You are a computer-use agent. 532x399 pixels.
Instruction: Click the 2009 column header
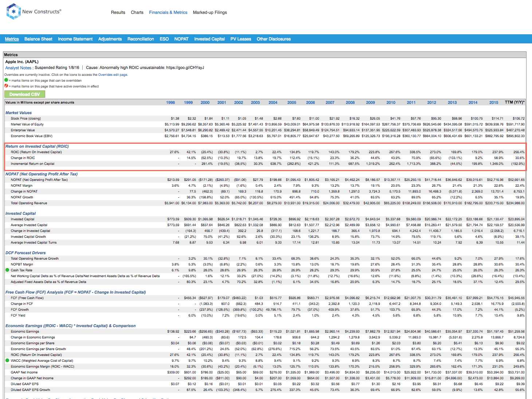click(371, 102)
